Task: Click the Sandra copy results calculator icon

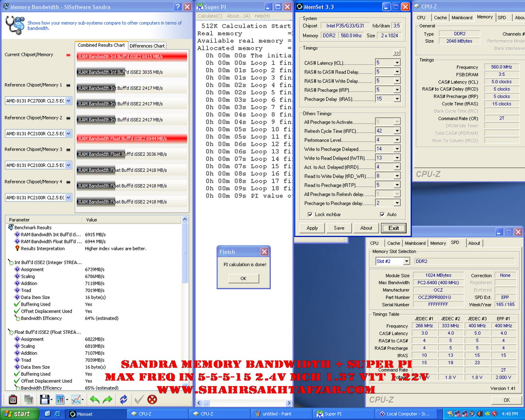Action: 29,399
